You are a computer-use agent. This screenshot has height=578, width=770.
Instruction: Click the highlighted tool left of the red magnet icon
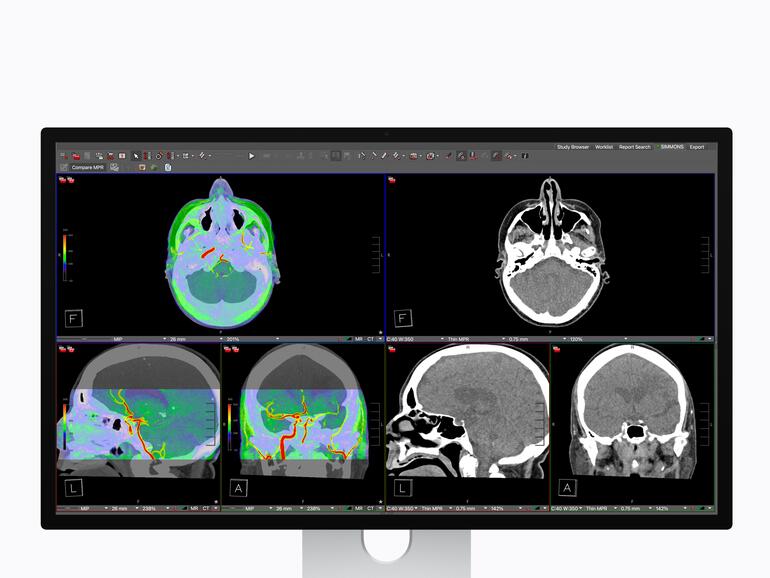(462, 156)
